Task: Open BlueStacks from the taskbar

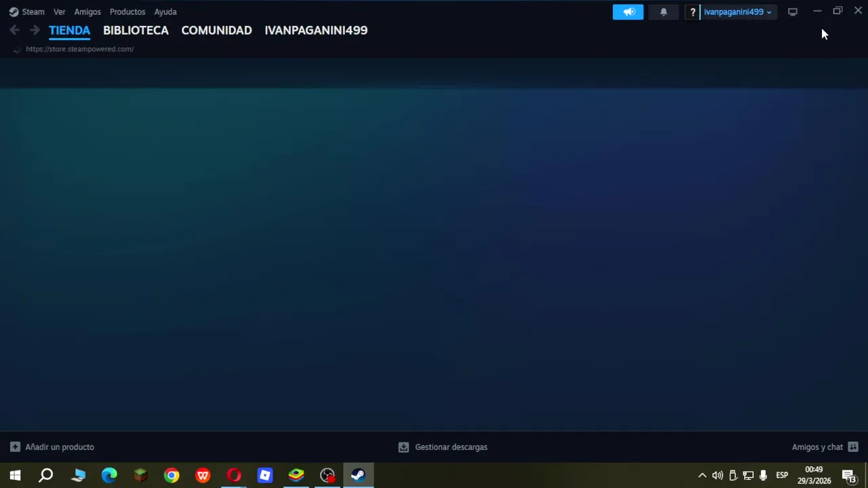Action: pyautogui.click(x=296, y=475)
